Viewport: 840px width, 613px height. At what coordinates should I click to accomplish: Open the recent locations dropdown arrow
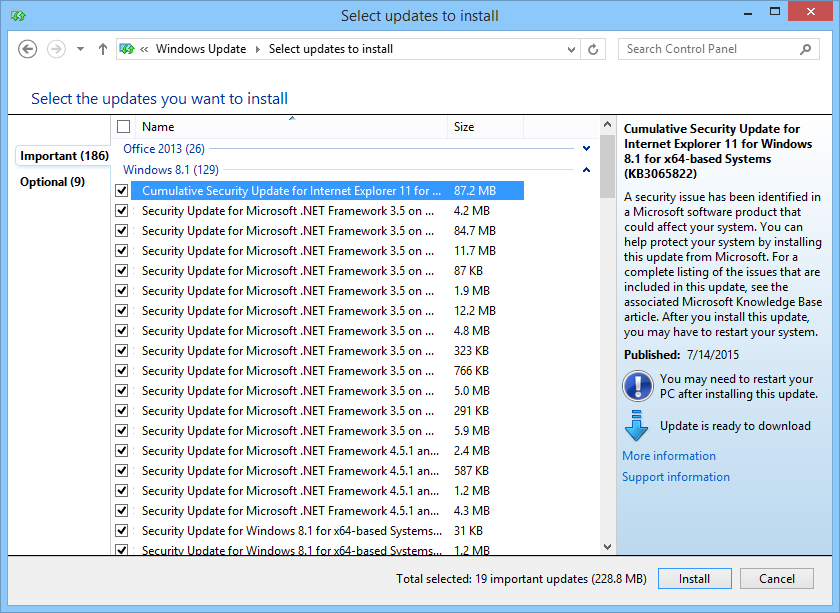coord(80,49)
